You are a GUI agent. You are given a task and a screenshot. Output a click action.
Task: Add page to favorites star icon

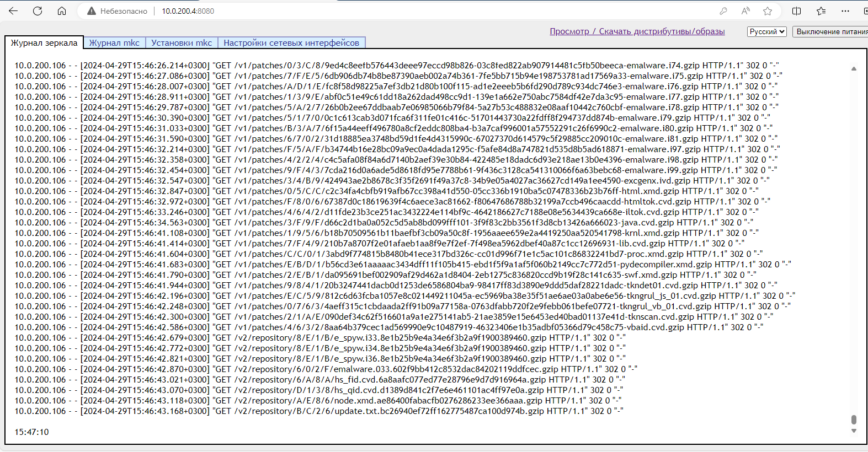[768, 11]
